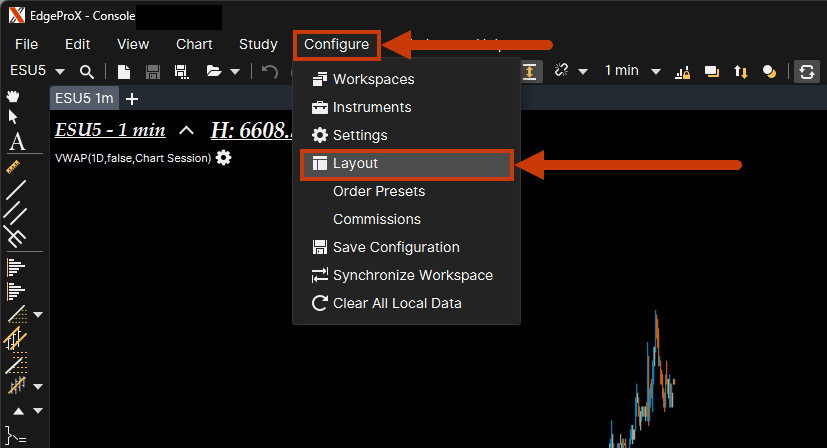Screen dimensions: 827x448
Task: Select the hand pan tool
Action: pyautogui.click(x=14, y=96)
